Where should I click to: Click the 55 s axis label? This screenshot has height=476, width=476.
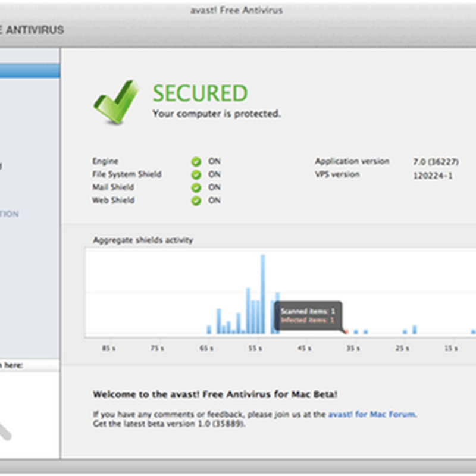[x=255, y=348]
